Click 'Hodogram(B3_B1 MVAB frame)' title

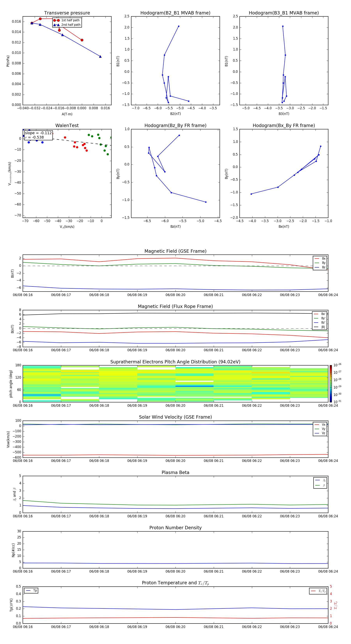click(x=284, y=13)
